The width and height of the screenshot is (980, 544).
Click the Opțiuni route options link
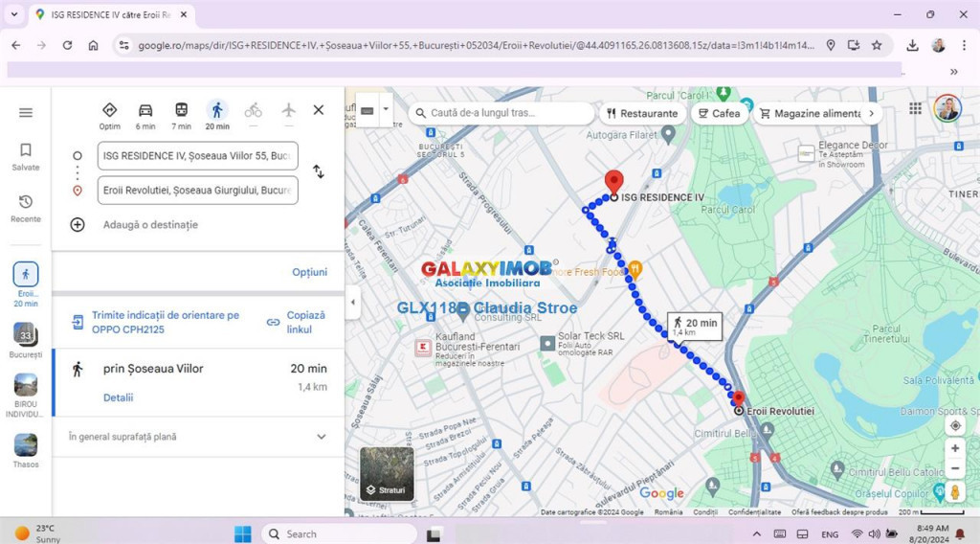(309, 272)
